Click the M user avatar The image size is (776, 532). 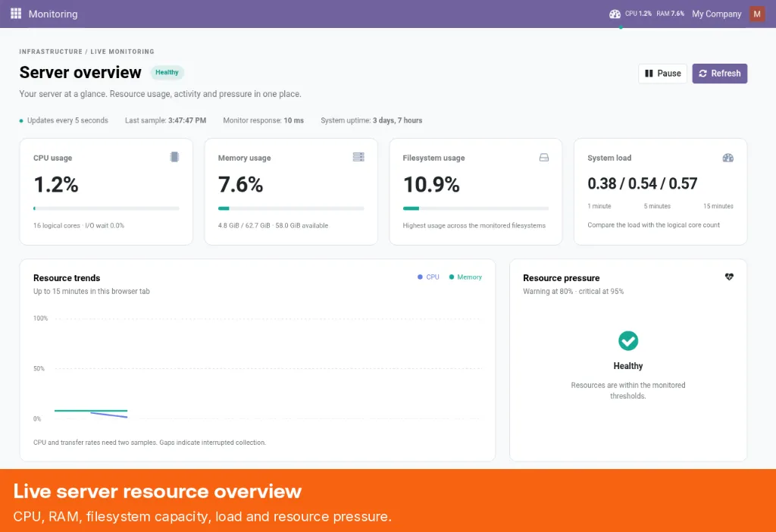click(757, 14)
